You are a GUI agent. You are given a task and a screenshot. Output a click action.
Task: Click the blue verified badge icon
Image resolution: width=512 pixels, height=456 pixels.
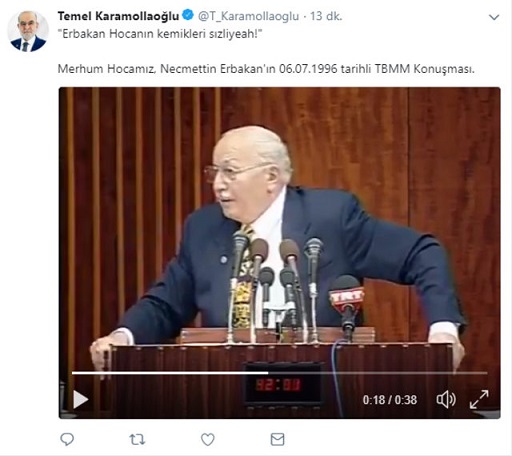point(188,15)
